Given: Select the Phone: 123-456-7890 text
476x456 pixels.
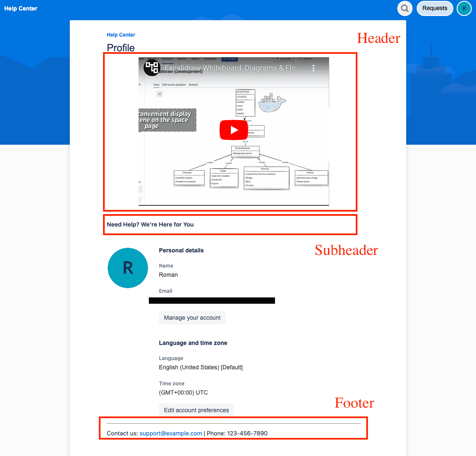Looking at the screenshot, I should (237, 433).
